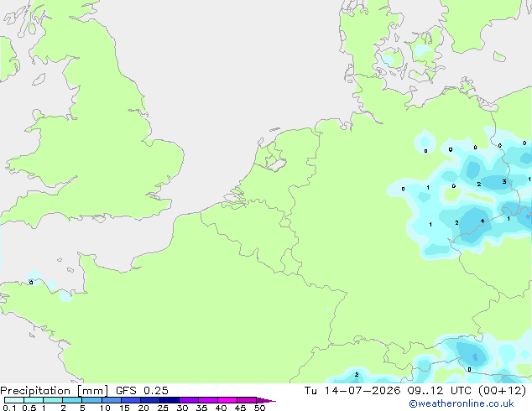Screen dimensions: 532x411
Task: Click the legend swatch between 0.1 and 0.5
Action: (14, 400)
